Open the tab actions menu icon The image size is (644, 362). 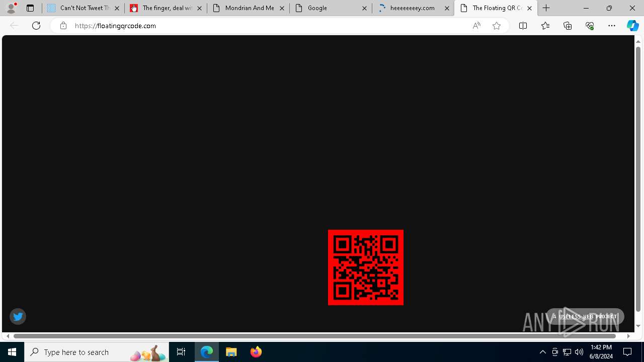[x=30, y=8]
